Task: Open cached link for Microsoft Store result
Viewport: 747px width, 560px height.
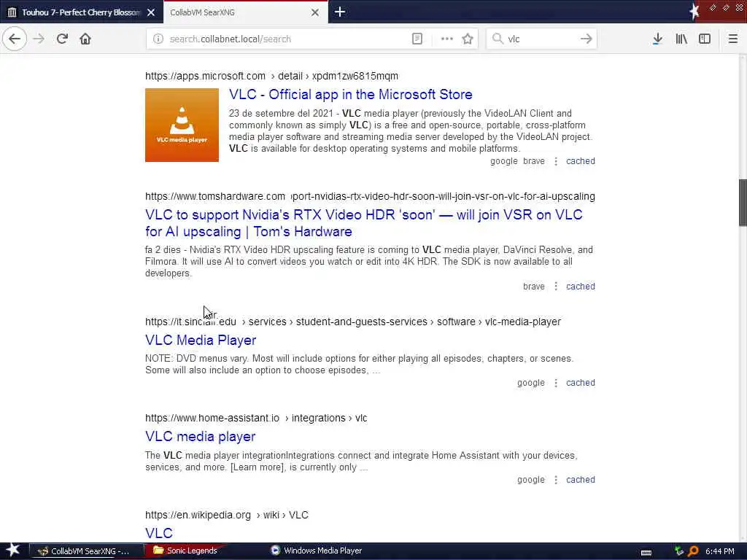Action: click(x=580, y=161)
